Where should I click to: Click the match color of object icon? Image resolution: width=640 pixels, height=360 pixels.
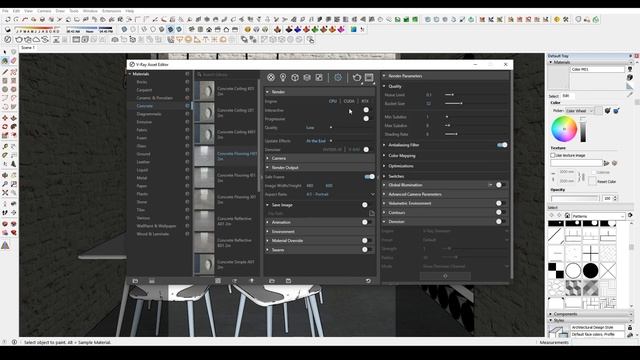[x=607, y=111]
